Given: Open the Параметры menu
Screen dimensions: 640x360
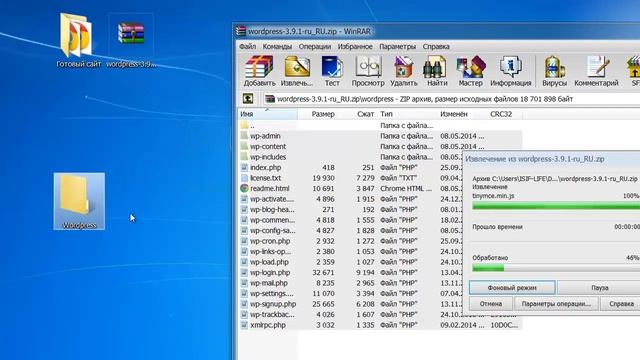Looking at the screenshot, I should pos(398,47).
